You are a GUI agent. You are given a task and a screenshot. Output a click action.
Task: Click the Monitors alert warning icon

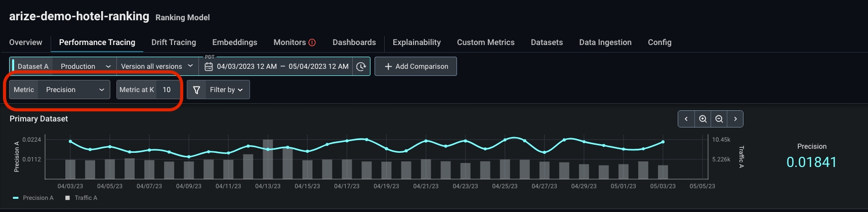click(x=312, y=43)
